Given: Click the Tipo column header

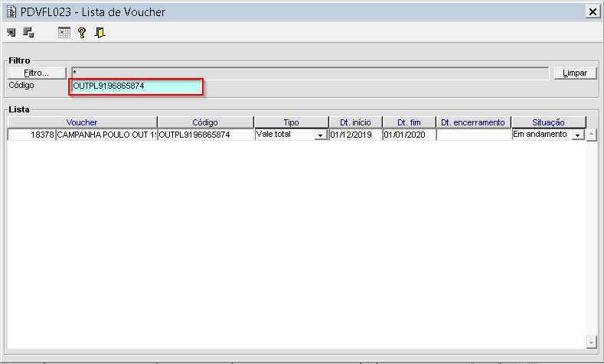Looking at the screenshot, I should tap(291, 122).
